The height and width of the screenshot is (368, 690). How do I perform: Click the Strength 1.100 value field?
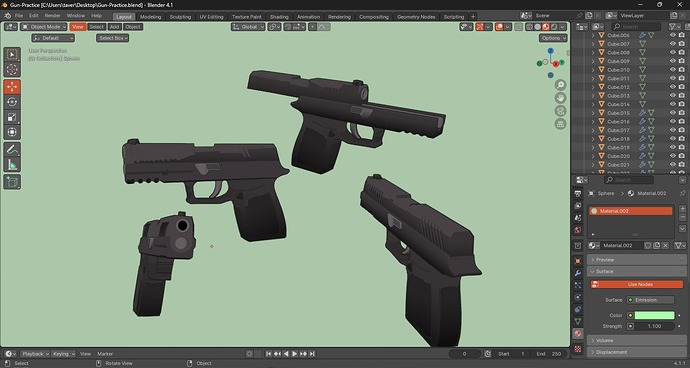(654, 326)
